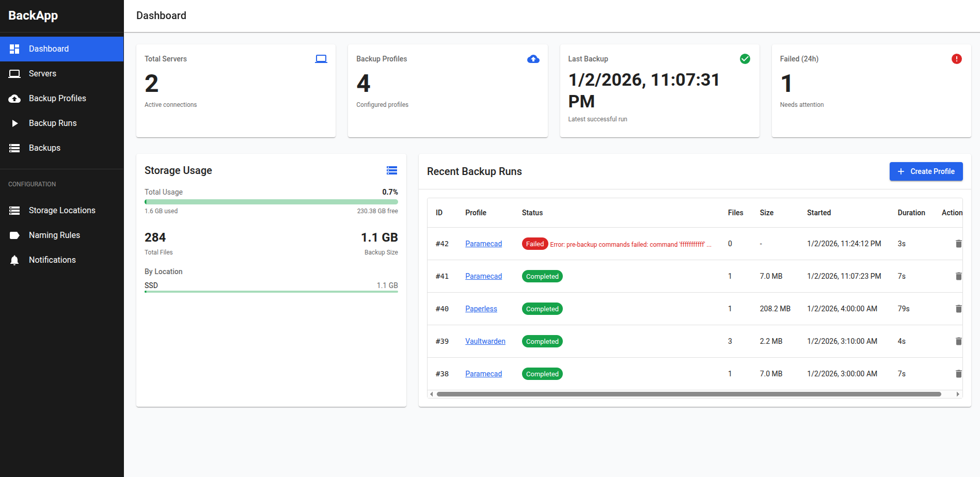Click red alert icon on Failed (24h) card
980x477 pixels.
point(957,59)
